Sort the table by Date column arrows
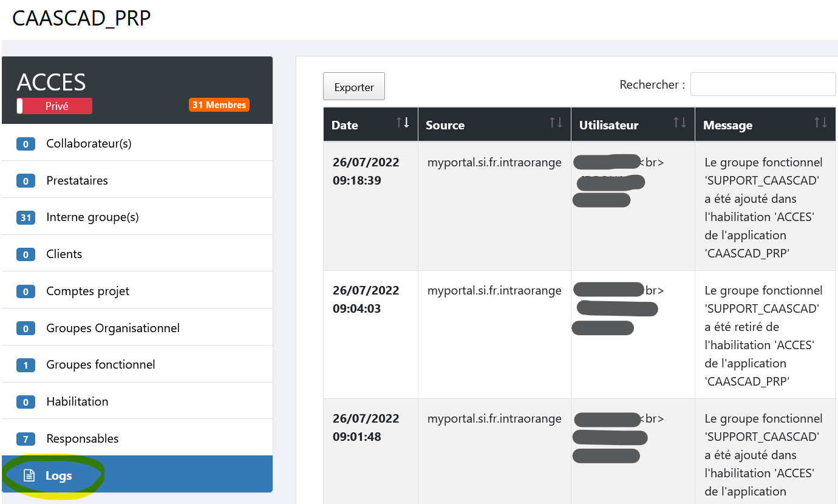 (x=403, y=123)
